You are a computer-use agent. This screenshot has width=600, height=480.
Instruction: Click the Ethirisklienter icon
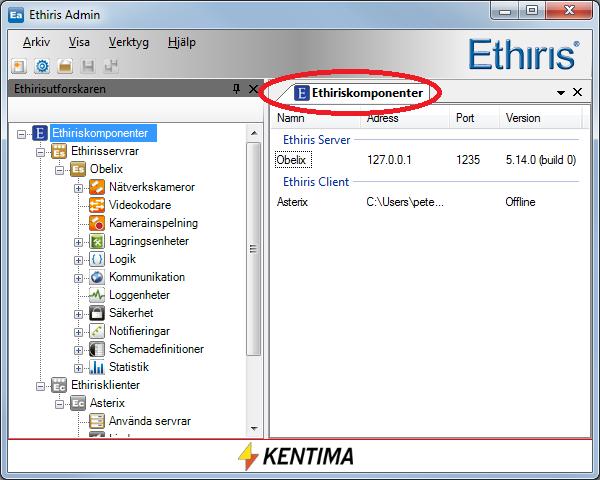coord(59,385)
